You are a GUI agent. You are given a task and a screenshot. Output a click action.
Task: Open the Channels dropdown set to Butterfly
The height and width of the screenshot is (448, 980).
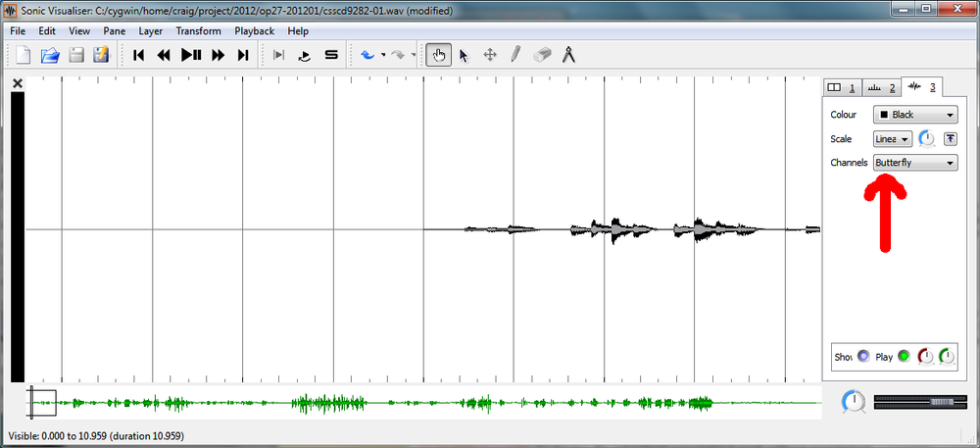(915, 163)
